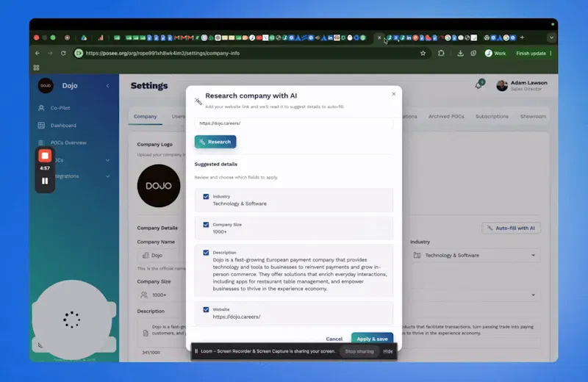Switch to the Subscriptions tab
The height and width of the screenshot is (382, 588).
click(x=492, y=117)
